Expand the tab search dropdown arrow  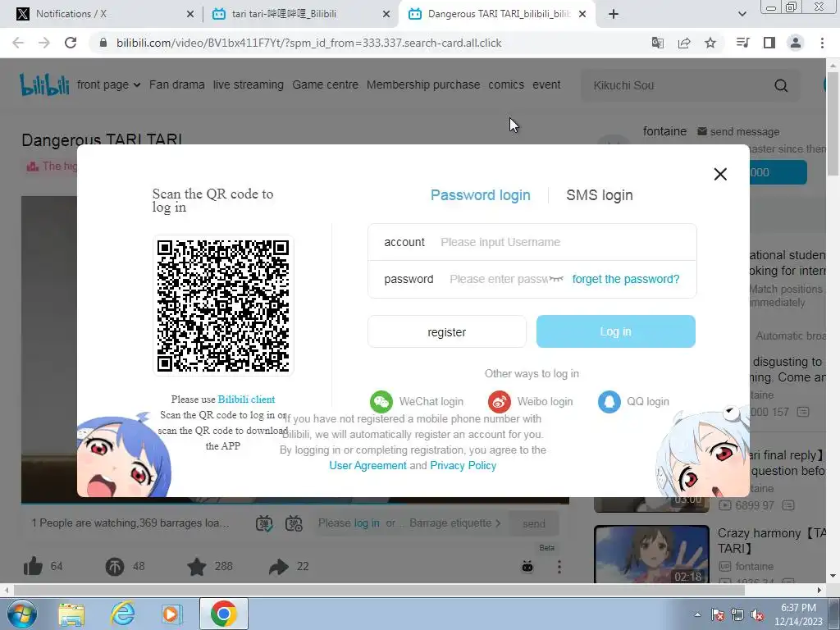[742, 14]
